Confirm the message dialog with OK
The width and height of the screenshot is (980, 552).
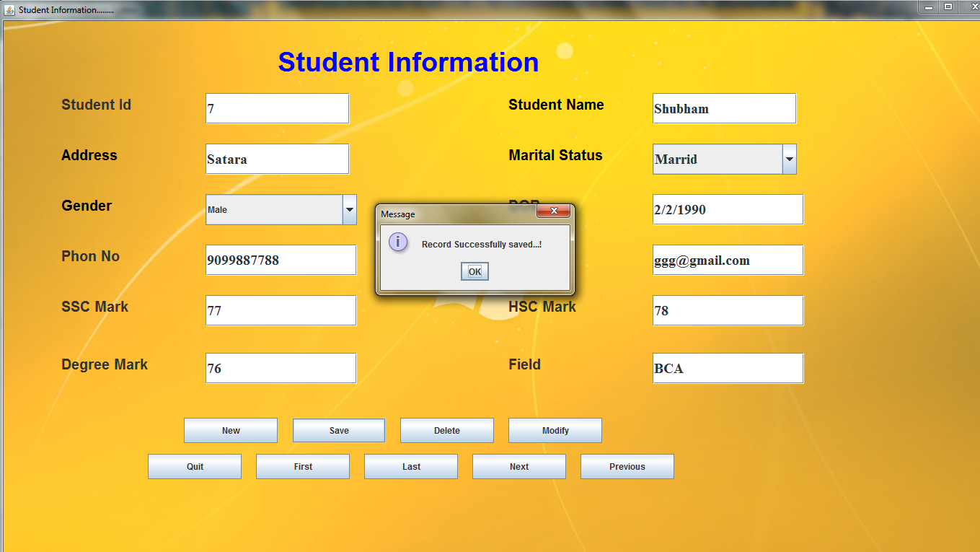474,271
